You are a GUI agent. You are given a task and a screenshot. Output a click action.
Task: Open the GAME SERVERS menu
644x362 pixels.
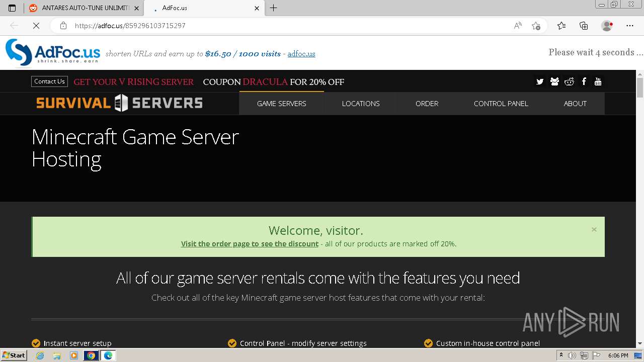[x=282, y=104]
